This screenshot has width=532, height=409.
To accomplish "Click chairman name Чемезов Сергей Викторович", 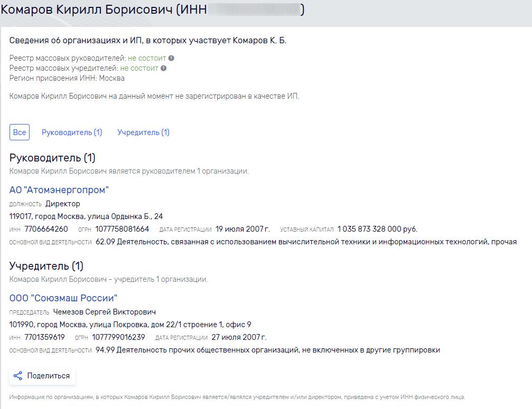I will (105, 312).
